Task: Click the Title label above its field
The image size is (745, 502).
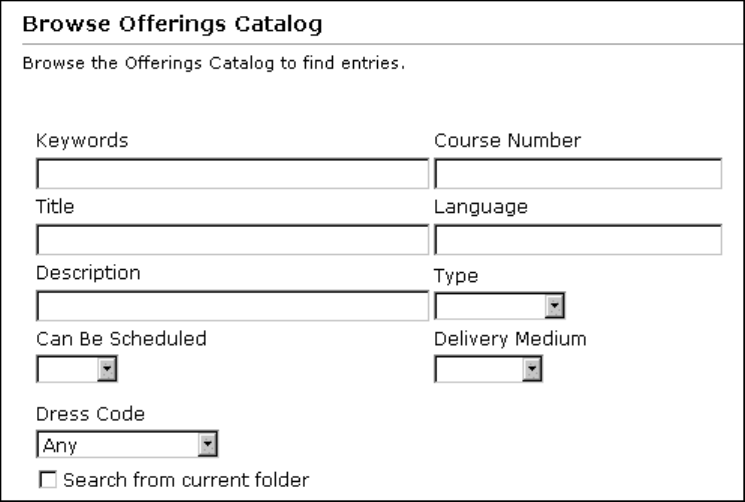Action: coord(56,207)
